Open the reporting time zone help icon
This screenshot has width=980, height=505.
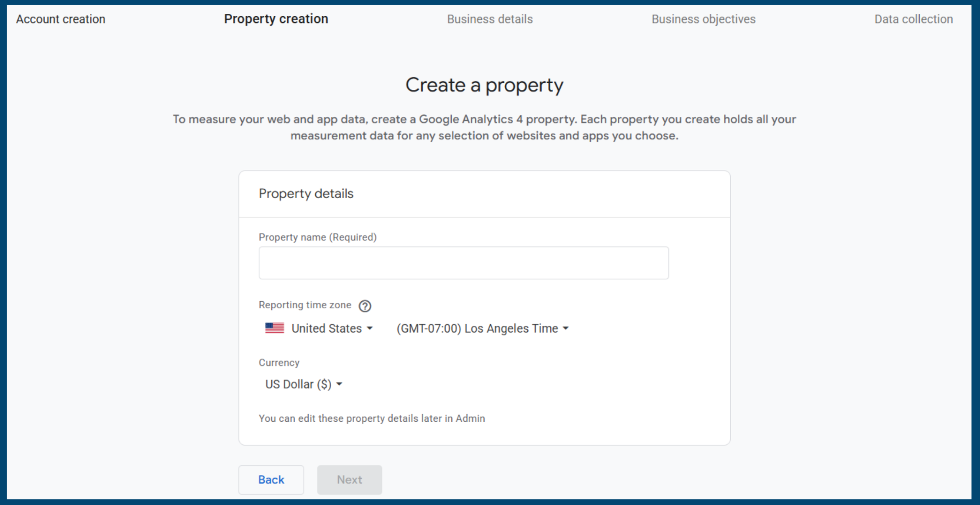[365, 306]
